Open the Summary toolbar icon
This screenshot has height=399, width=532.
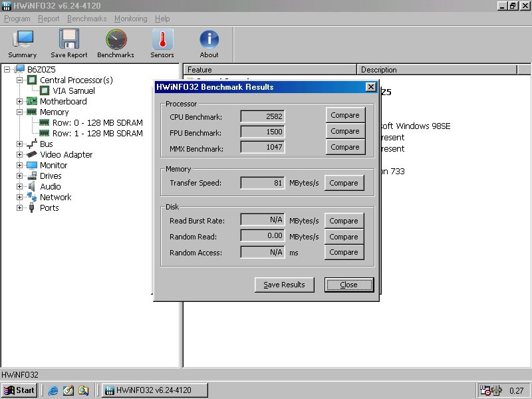click(x=23, y=44)
